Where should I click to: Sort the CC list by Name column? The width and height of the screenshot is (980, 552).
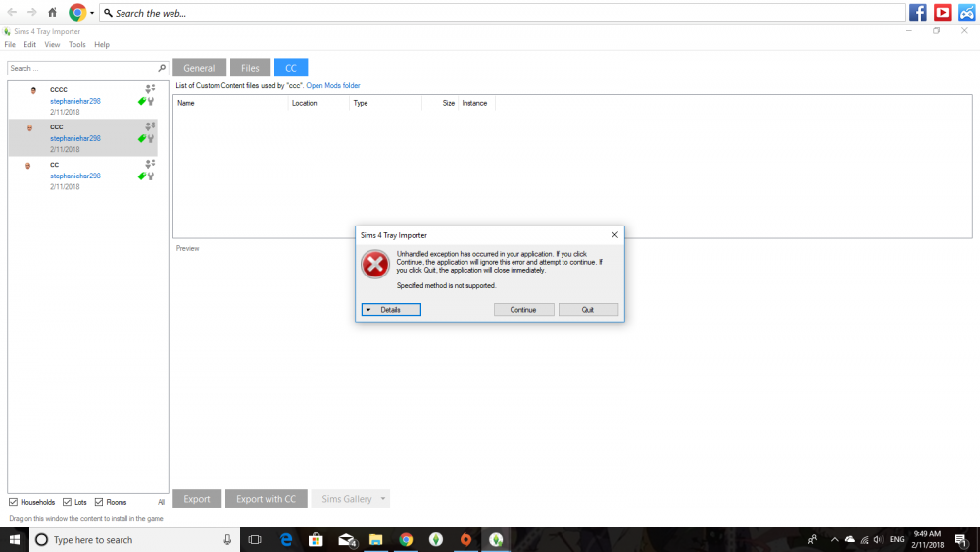tap(230, 103)
